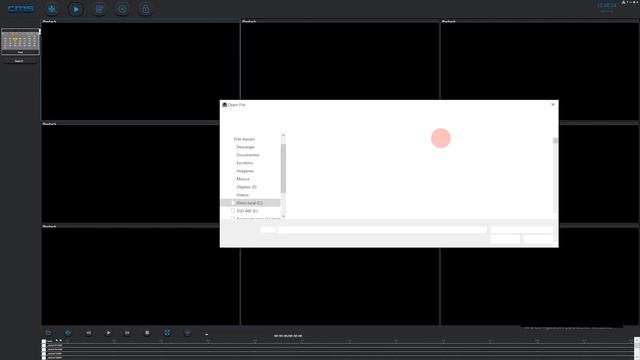Click the timeline's vertical scrollbar at far right
The image size is (640, 360).
(x=637, y=348)
